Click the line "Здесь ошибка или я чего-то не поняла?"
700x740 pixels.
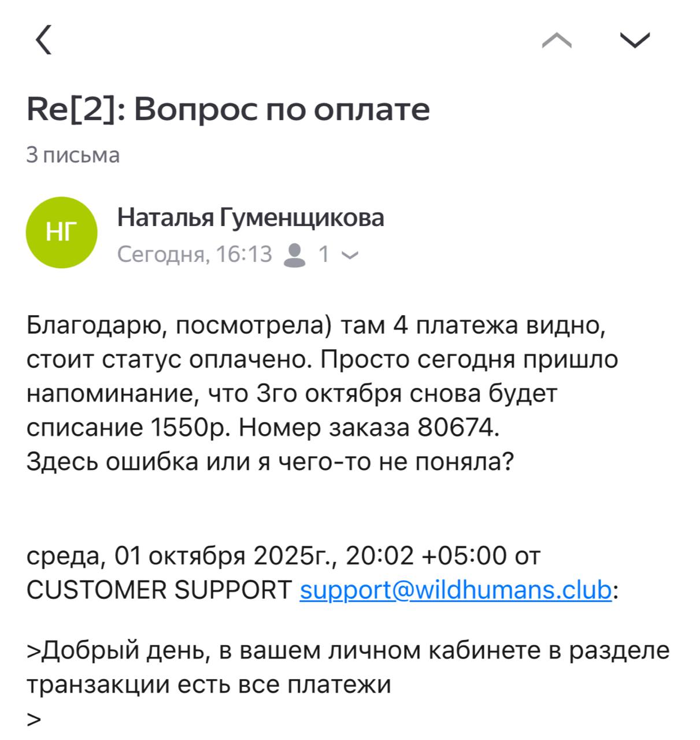[269, 461]
